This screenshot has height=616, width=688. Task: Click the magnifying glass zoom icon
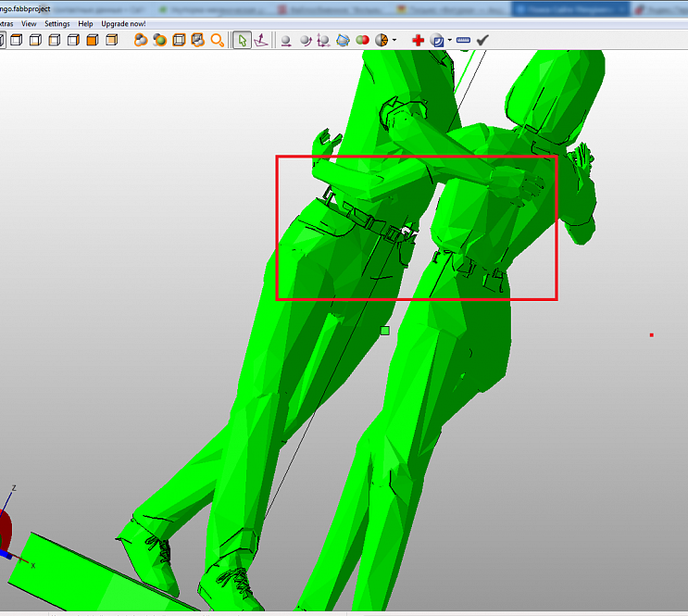coord(218,41)
